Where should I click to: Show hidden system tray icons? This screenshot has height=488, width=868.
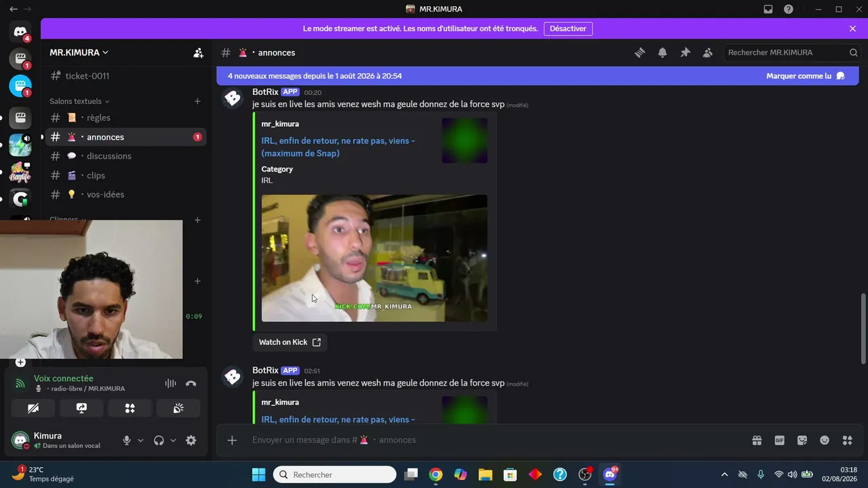(x=724, y=474)
